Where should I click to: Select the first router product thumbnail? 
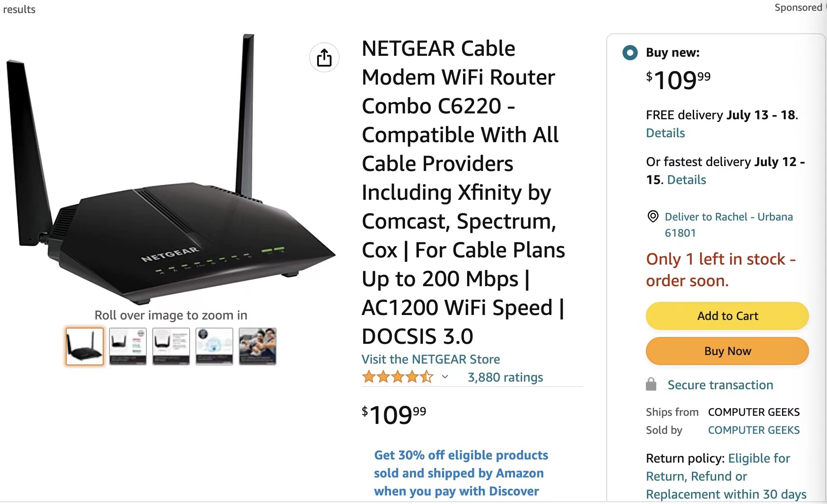tap(85, 346)
